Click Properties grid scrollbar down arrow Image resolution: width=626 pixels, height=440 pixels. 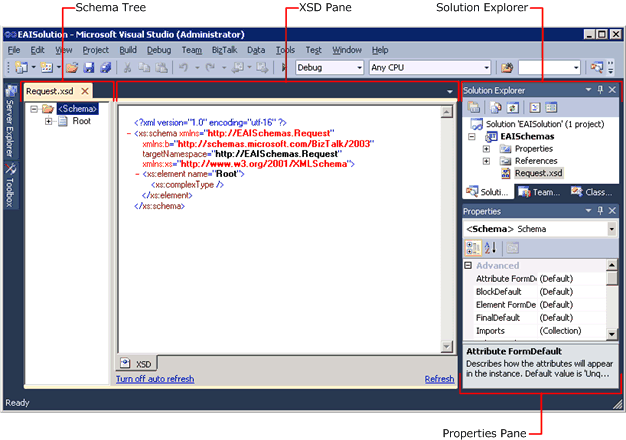click(x=611, y=333)
